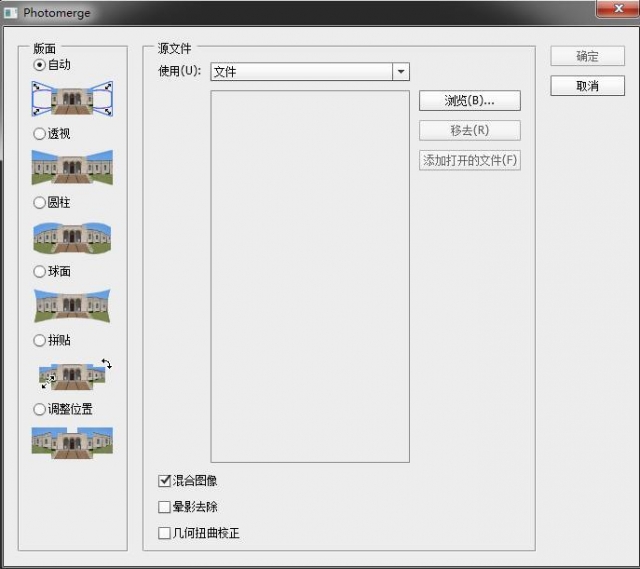Click the 移去(R) remove button

click(470, 131)
